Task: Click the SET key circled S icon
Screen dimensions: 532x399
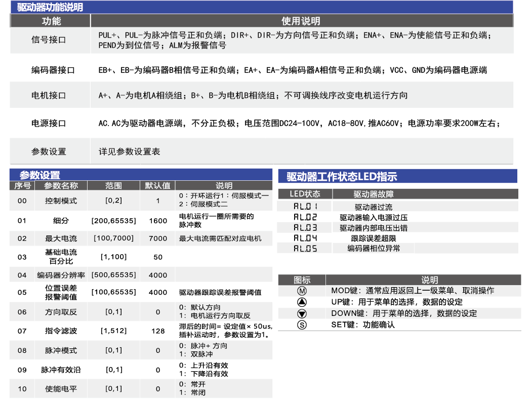Action: (302, 325)
